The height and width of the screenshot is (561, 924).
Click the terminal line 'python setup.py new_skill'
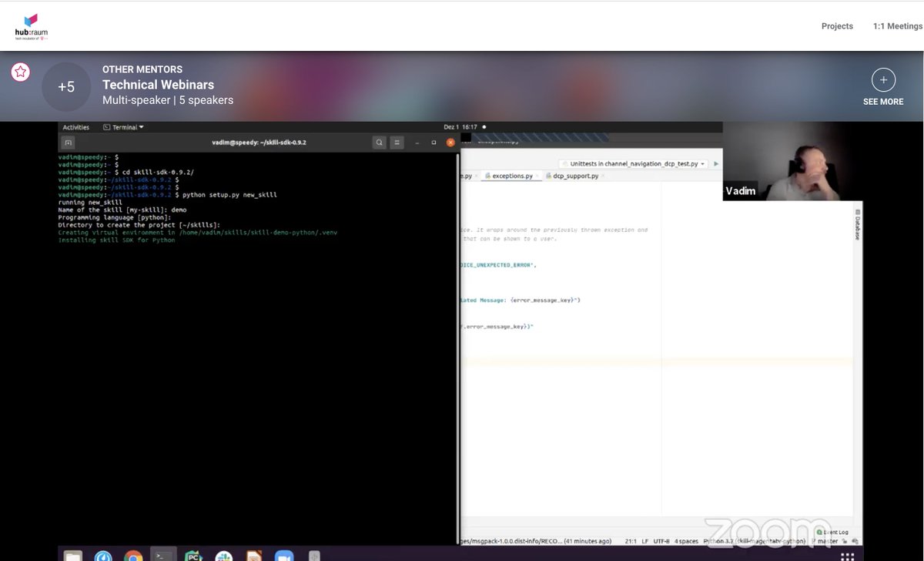[229, 195]
